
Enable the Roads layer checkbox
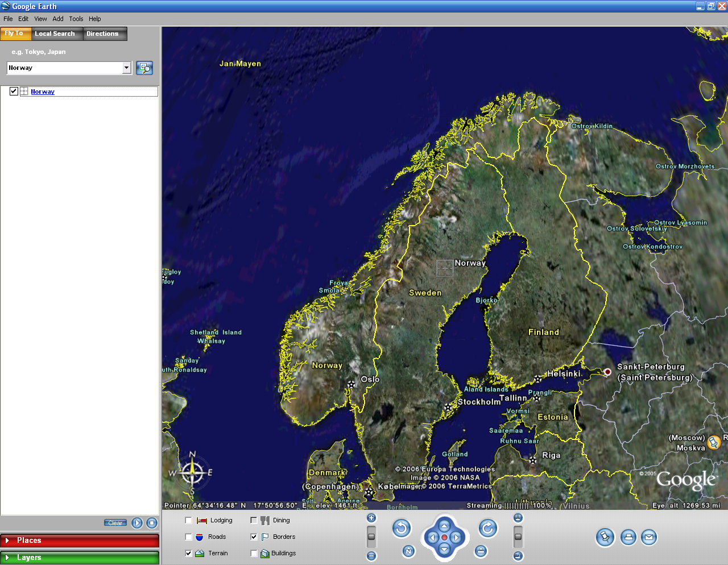189,537
